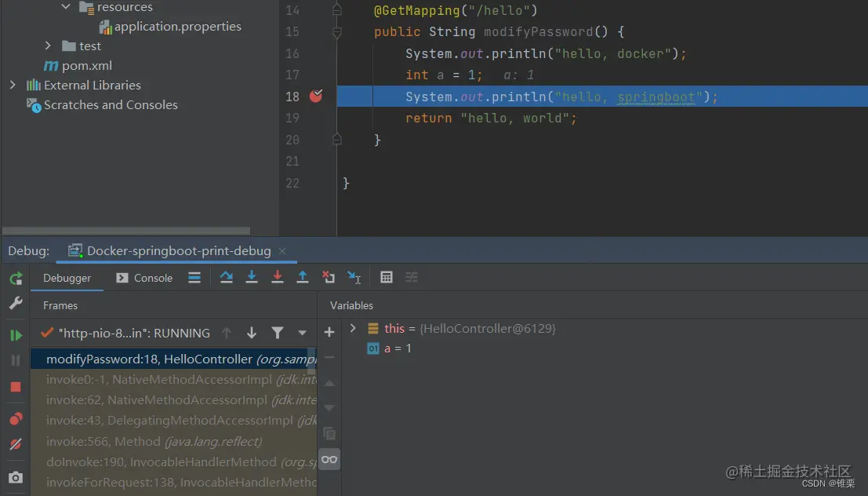Click Variables panel header
868x496 pixels.
point(351,305)
